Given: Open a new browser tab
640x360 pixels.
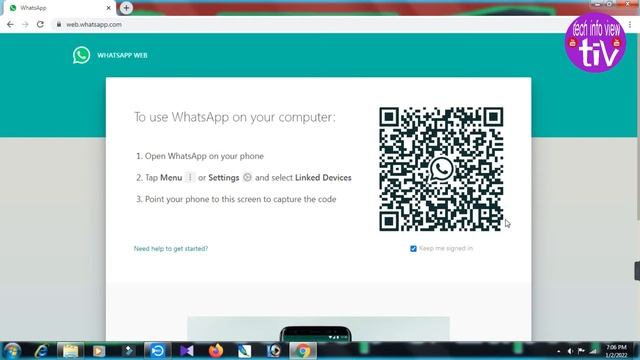Looking at the screenshot, I should pyautogui.click(x=126, y=8).
